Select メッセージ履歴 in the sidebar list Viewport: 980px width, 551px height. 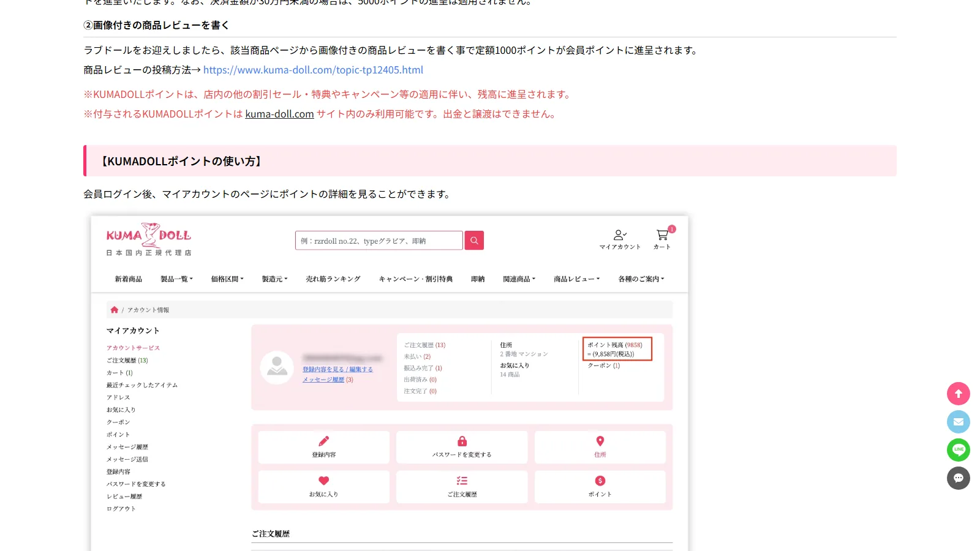pyautogui.click(x=127, y=447)
